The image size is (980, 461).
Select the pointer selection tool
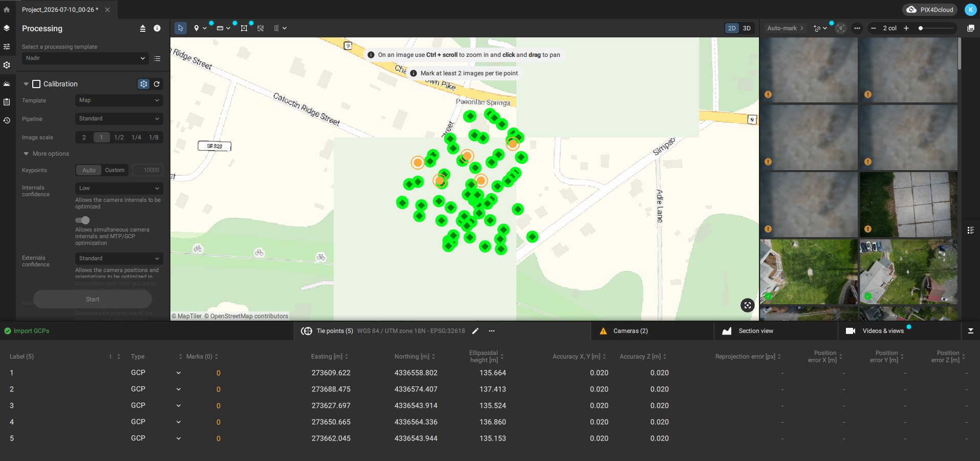(181, 28)
